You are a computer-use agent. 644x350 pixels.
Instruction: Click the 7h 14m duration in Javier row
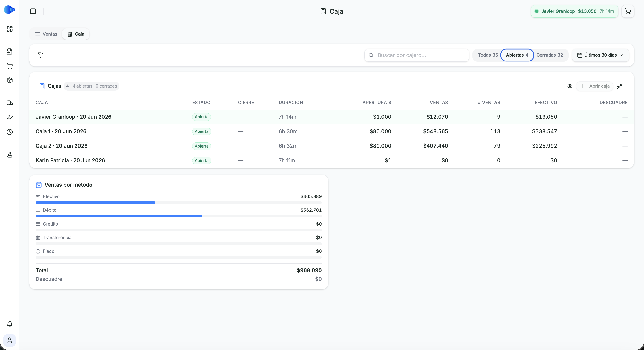click(287, 117)
